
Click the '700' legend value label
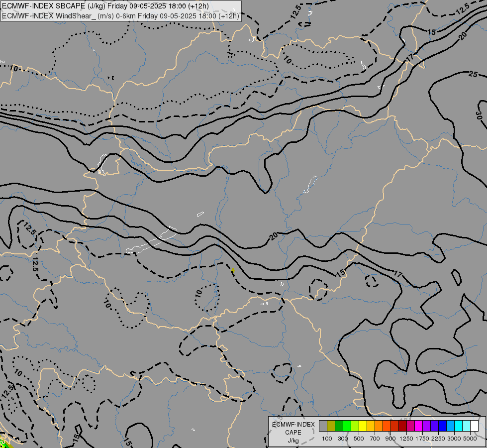click(x=375, y=439)
